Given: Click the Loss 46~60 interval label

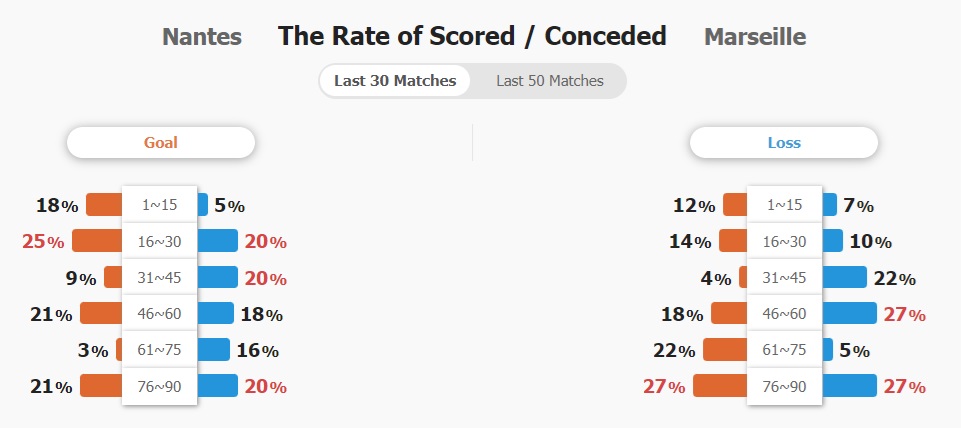Looking at the screenshot, I should click(784, 313).
